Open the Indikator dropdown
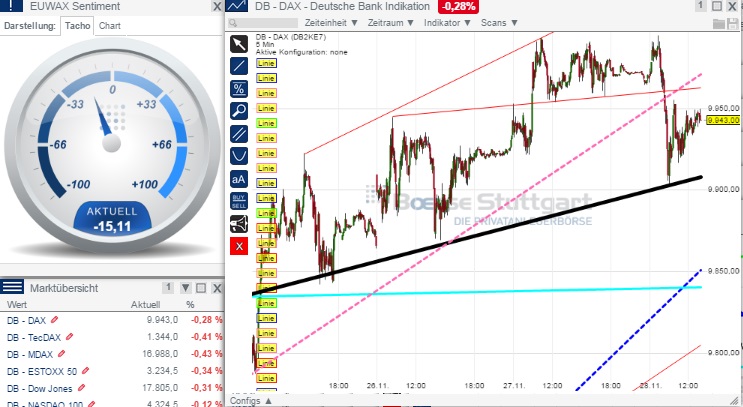The image size is (743, 407). pyautogui.click(x=447, y=23)
